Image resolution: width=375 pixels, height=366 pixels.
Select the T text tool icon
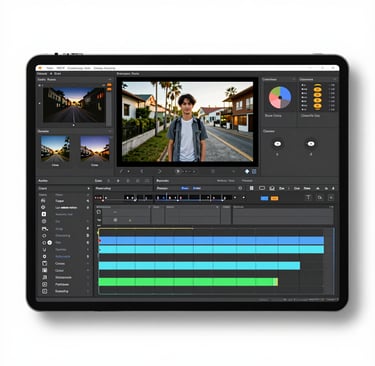[308, 198]
